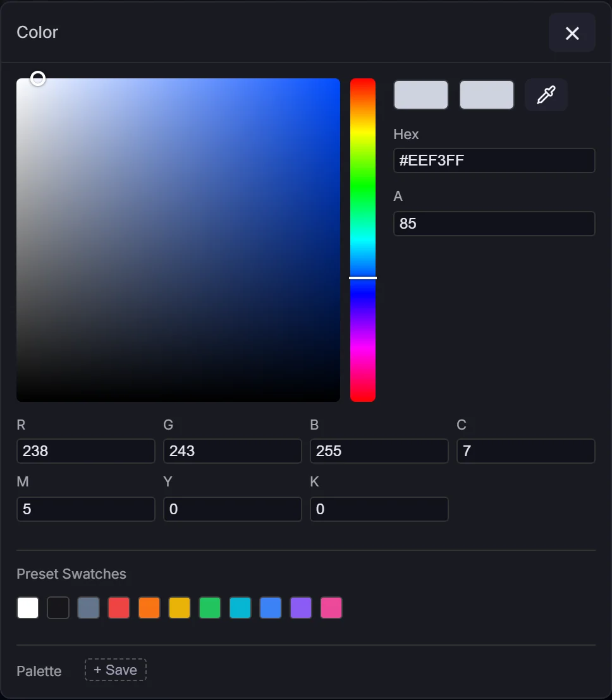The height and width of the screenshot is (700, 612).
Task: Click the second color preview swatch
Action: [486, 95]
